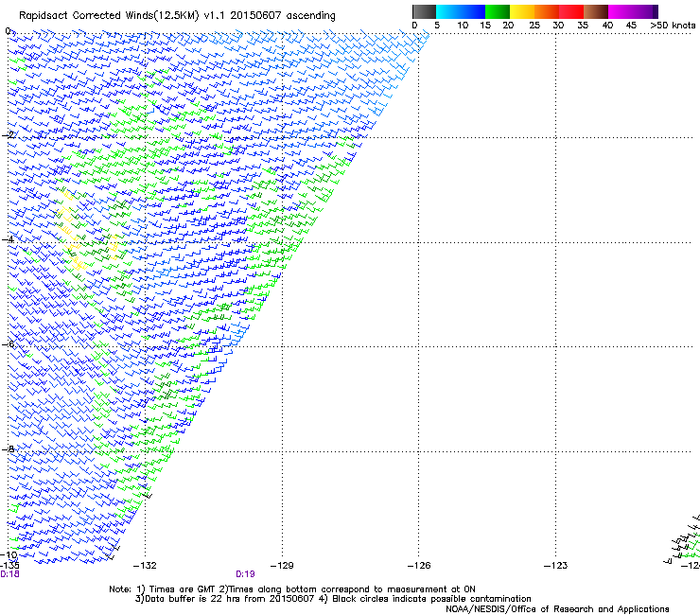This screenshot has width=700, height=615.
Task: Click the '-123' longitude axis label
Action: click(555, 566)
